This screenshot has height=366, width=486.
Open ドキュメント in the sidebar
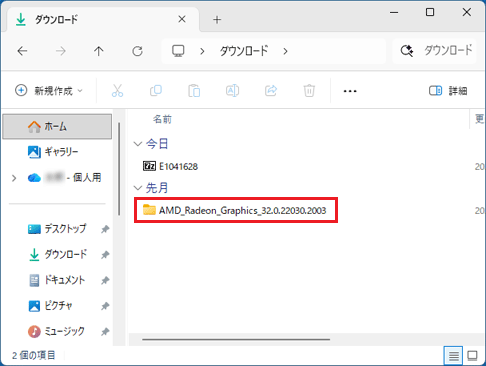tap(57, 280)
